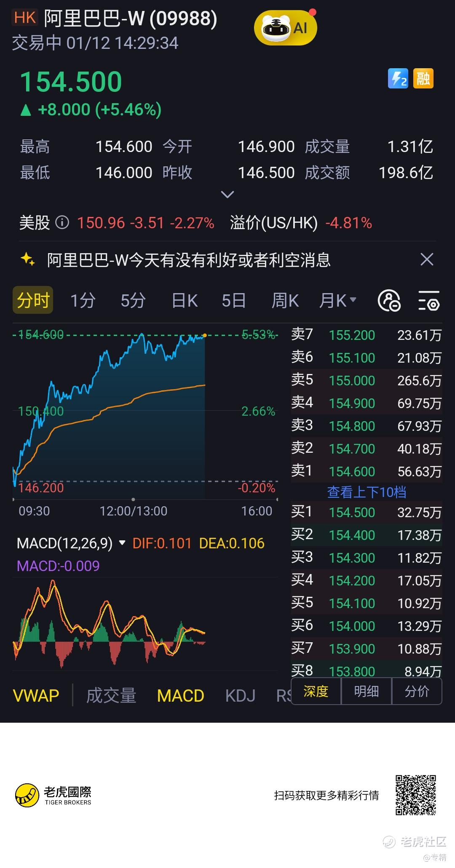Tap the 卖1 row at 154.600
The width and height of the screenshot is (455, 868).
click(x=367, y=471)
